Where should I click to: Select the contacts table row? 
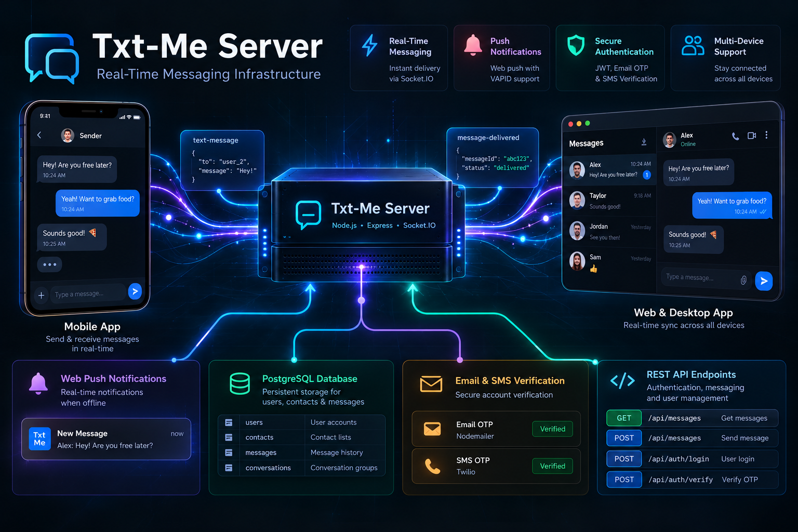click(x=301, y=437)
